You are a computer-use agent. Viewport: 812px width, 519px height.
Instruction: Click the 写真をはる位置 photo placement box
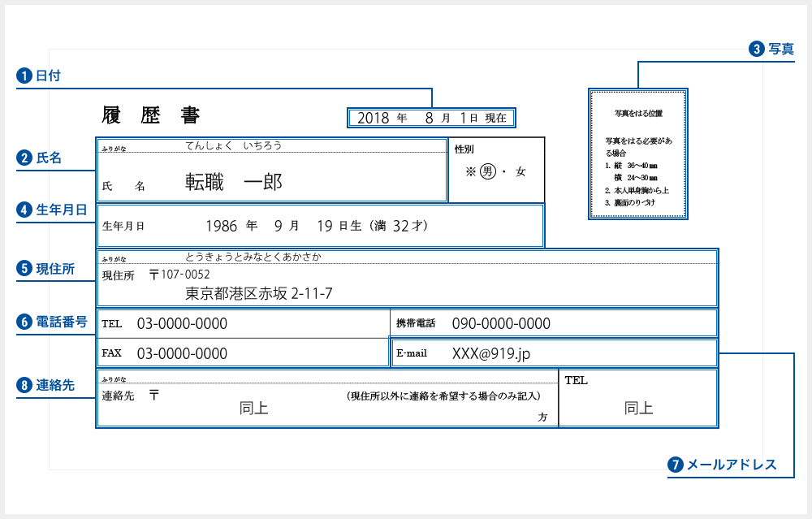[x=638, y=155]
